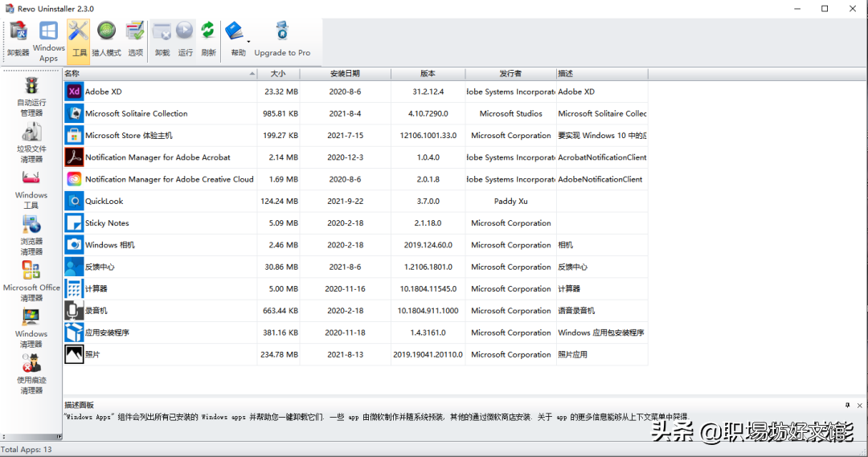This screenshot has height=457, width=868.
Task: Sort list by 版本 version column
Action: tap(428, 73)
